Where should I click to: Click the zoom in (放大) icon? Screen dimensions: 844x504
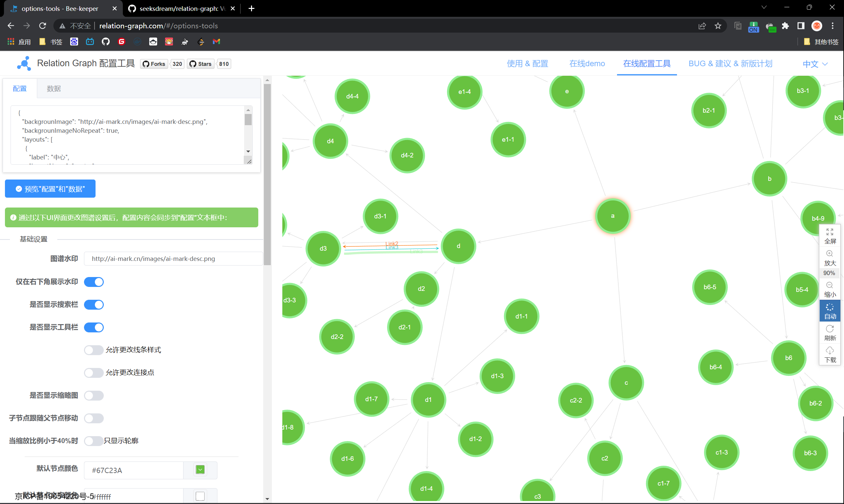click(x=830, y=257)
